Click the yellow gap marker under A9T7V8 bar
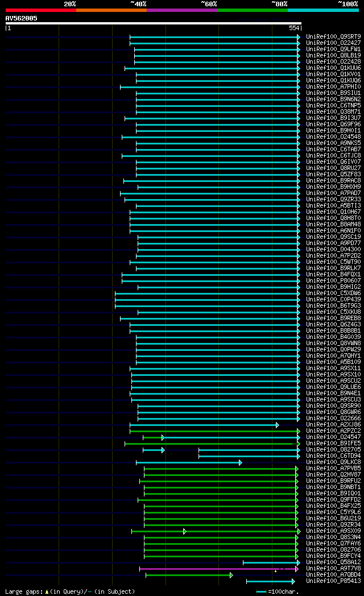 (x=275, y=571)
